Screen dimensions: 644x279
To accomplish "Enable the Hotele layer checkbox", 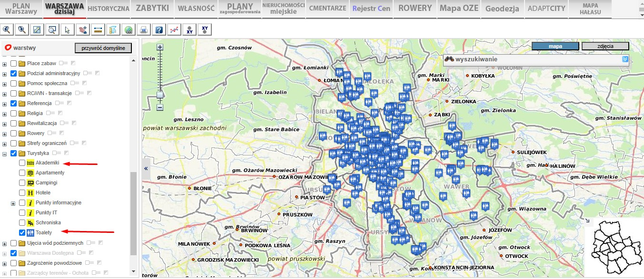I will [22, 193].
